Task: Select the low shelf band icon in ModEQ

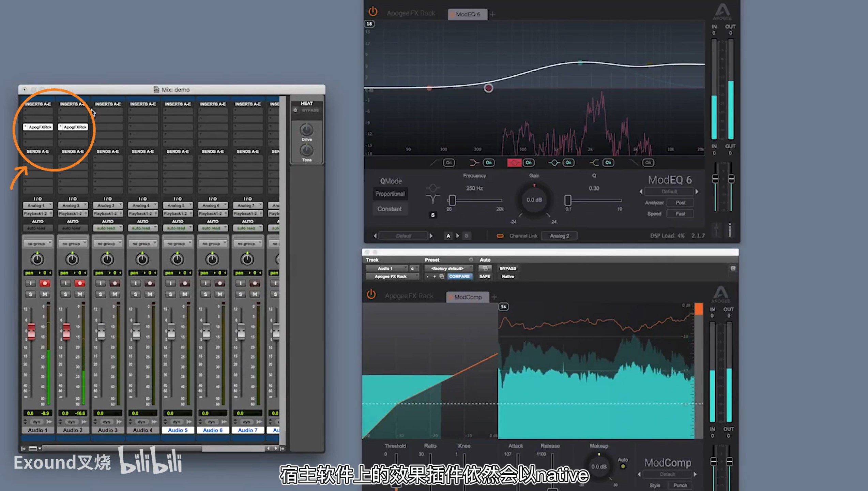Action: 474,163
